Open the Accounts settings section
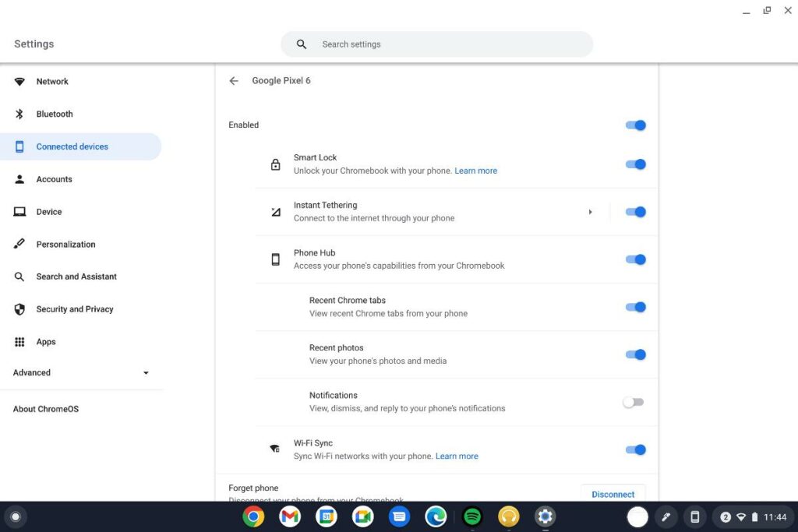798x532 pixels. [54, 178]
